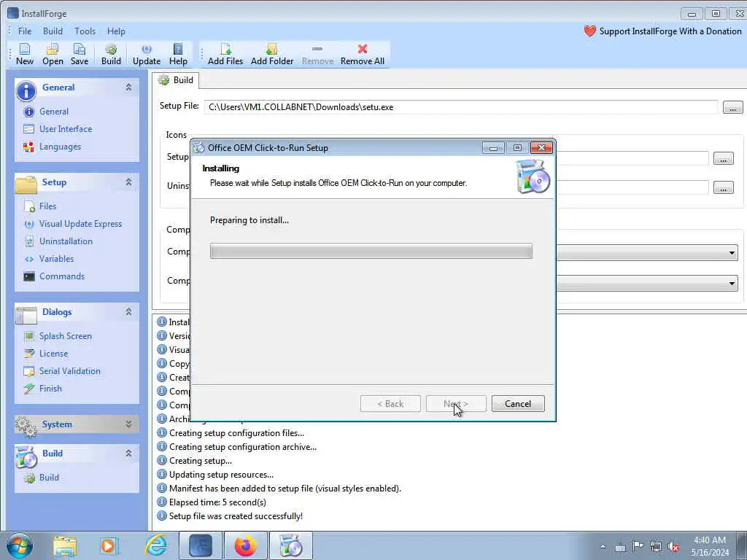The height and width of the screenshot is (560, 747).
Task: Open the Build menu
Action: [53, 31]
